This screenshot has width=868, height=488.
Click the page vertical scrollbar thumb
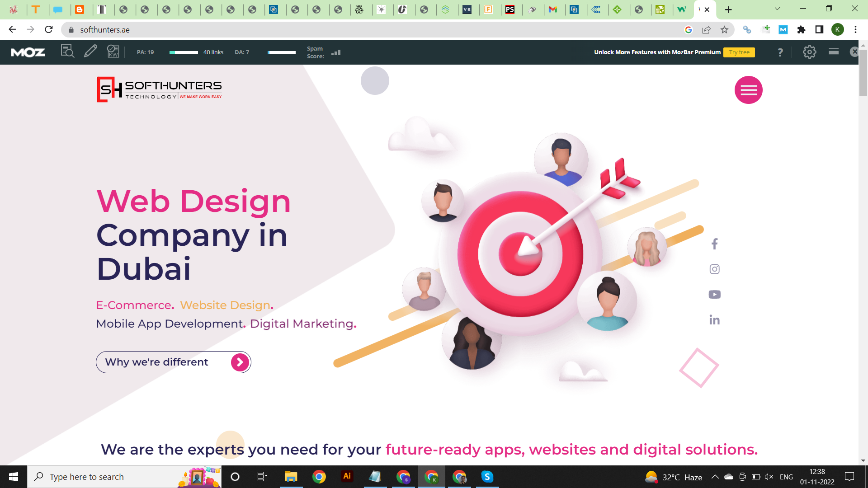863,72
